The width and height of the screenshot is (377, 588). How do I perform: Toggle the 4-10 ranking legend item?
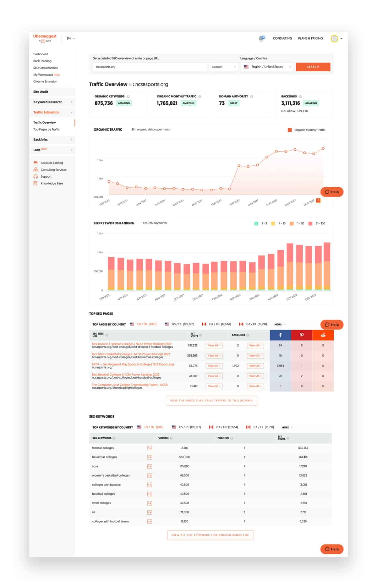pos(278,224)
